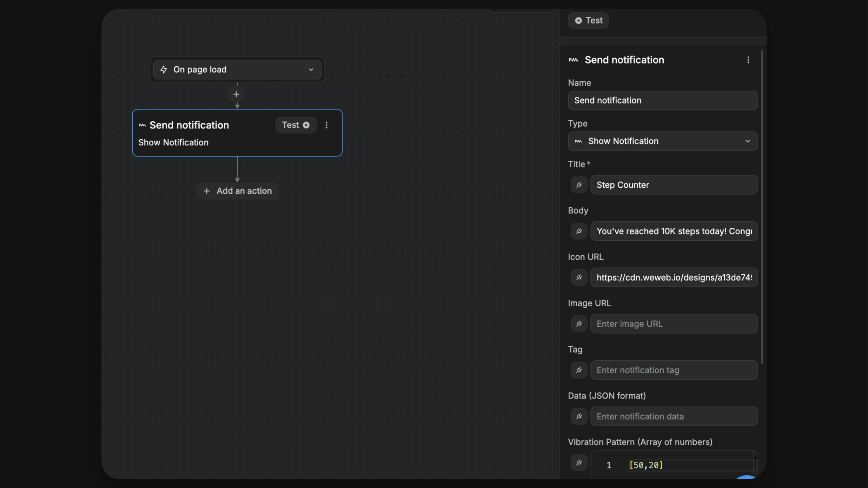Image resolution: width=868 pixels, height=488 pixels.
Task: Click the scrollbar of the settings panel
Action: click(762, 203)
